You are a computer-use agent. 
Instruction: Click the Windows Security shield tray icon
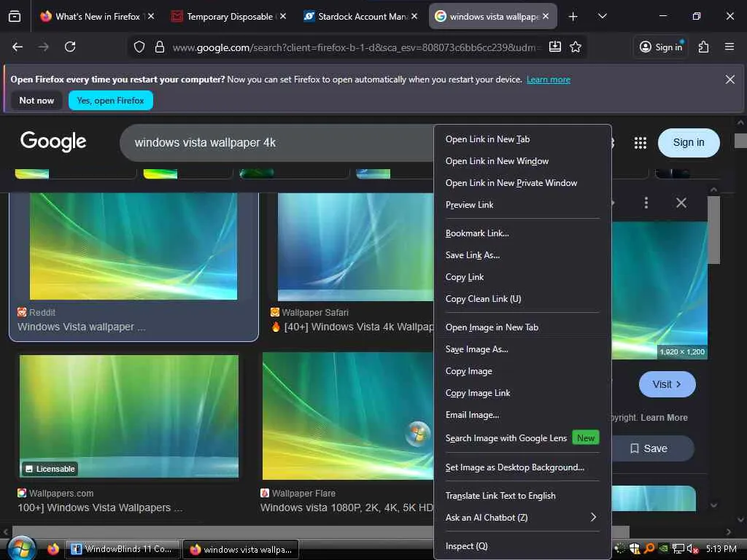point(634,549)
